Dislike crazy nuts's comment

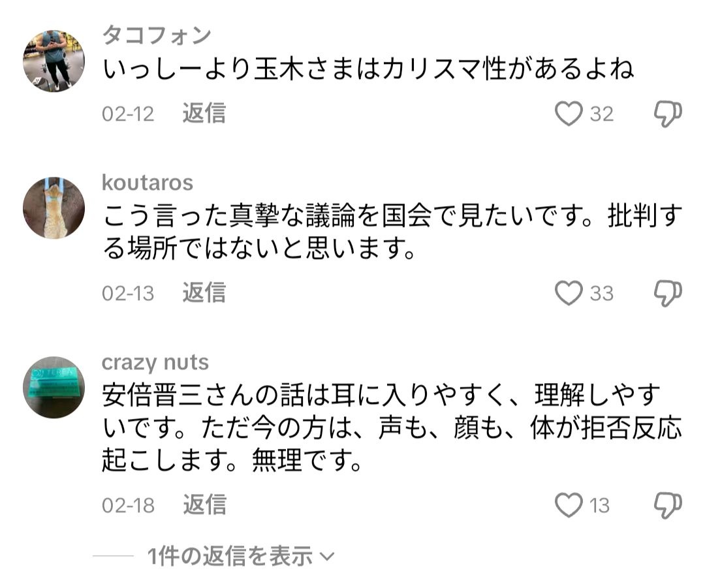pyautogui.click(x=667, y=504)
